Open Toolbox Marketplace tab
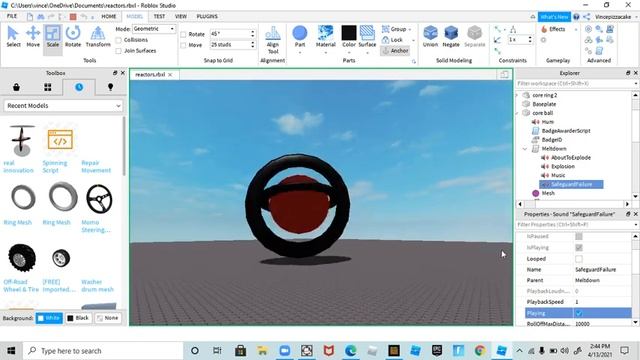The height and width of the screenshot is (360, 640). pos(16,87)
